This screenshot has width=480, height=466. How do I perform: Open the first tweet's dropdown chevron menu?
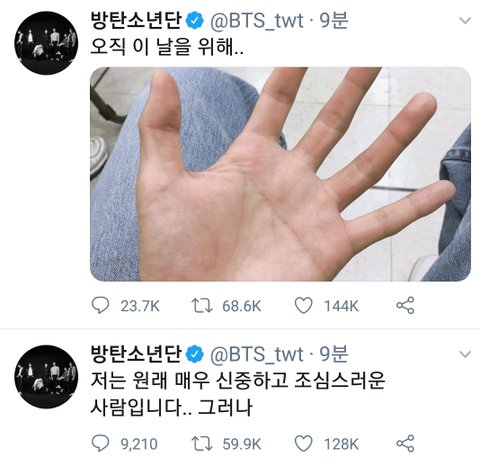(x=465, y=21)
